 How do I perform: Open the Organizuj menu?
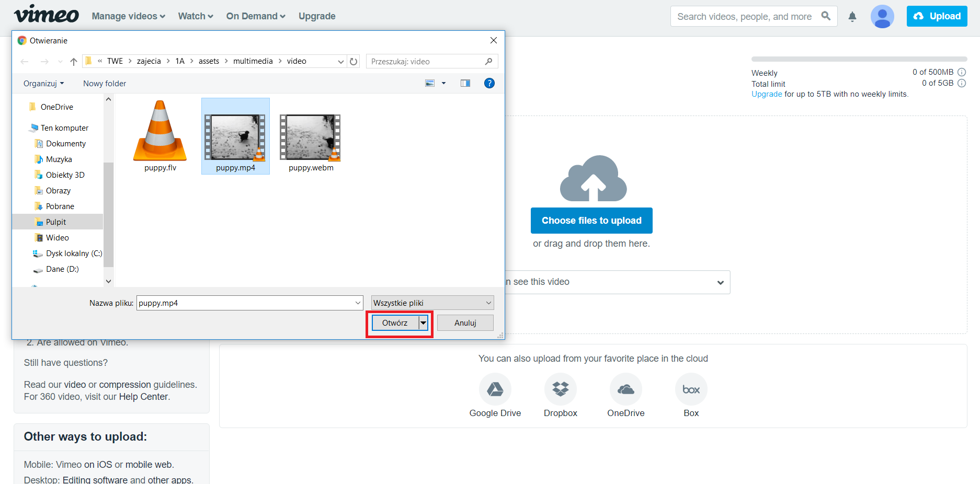pos(44,84)
